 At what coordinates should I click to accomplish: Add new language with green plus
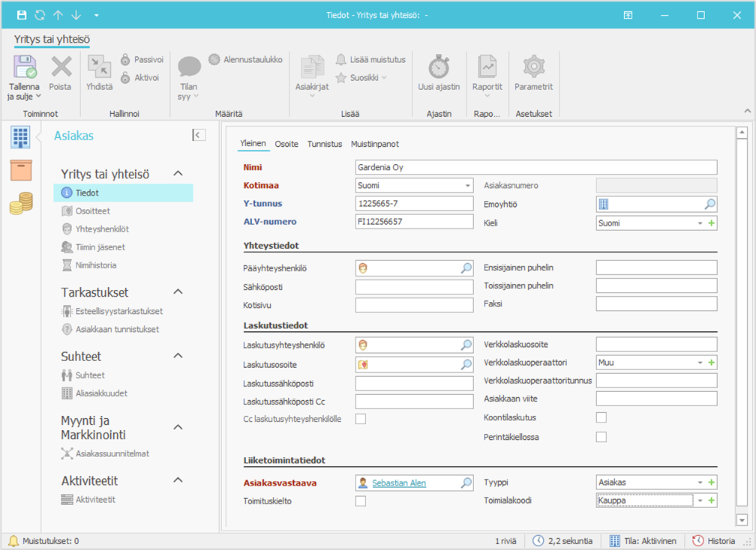click(x=712, y=223)
